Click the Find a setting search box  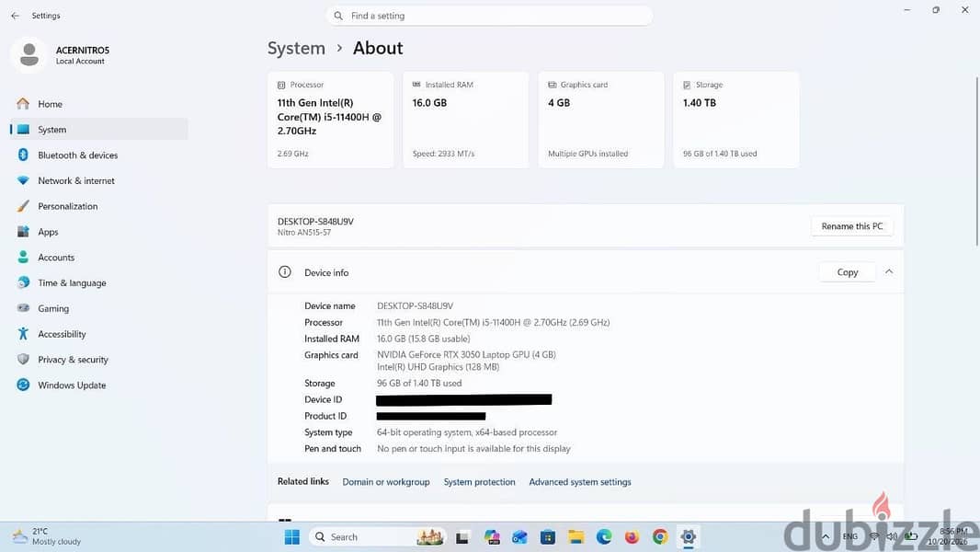(489, 16)
